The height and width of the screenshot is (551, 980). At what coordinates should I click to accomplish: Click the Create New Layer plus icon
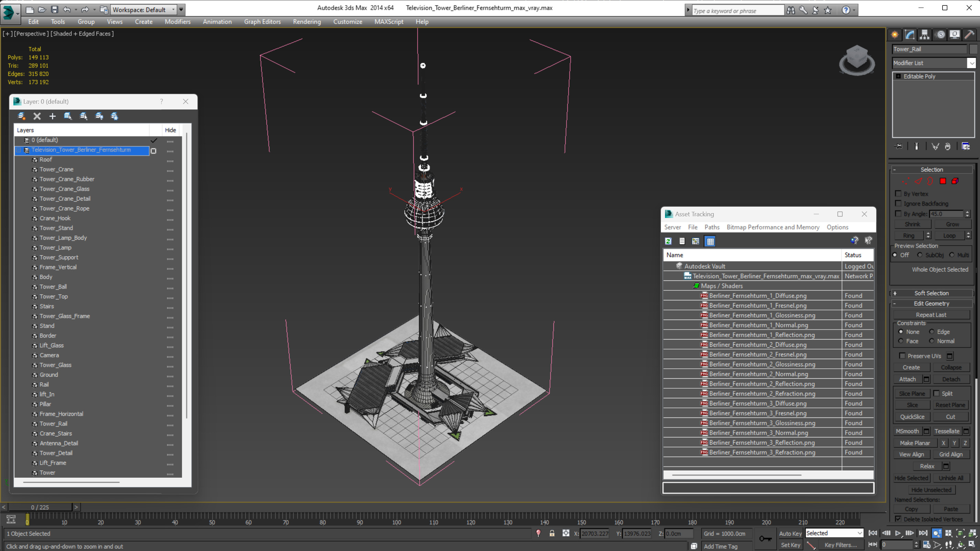coord(53,116)
